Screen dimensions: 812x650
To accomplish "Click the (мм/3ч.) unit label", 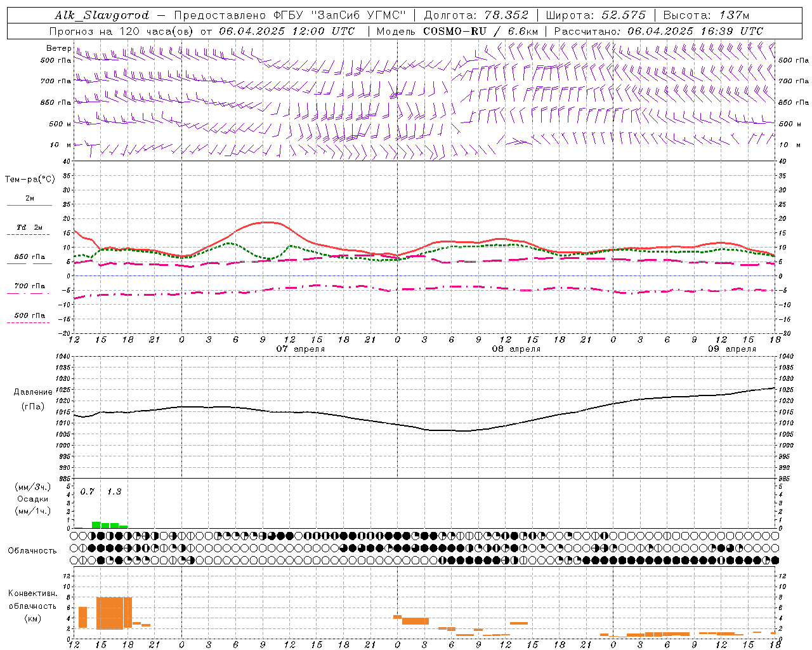I will (32, 487).
